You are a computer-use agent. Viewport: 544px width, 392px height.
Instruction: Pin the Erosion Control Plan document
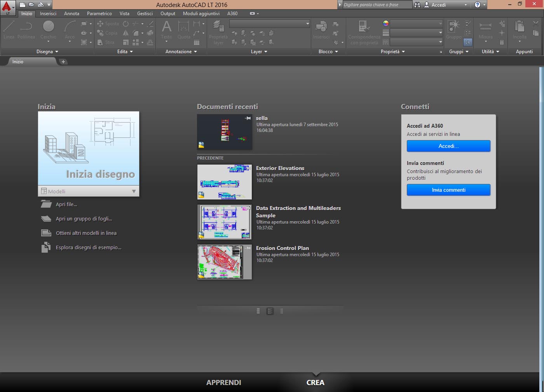click(x=248, y=248)
